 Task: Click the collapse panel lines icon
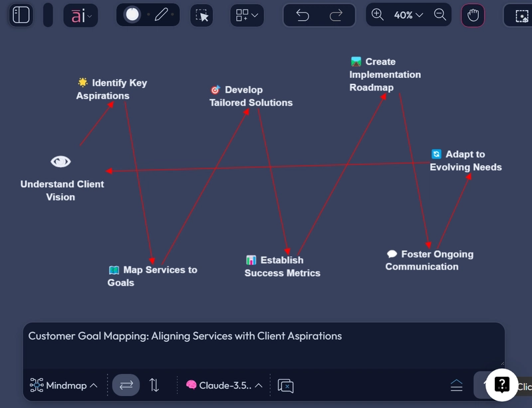tap(456, 385)
